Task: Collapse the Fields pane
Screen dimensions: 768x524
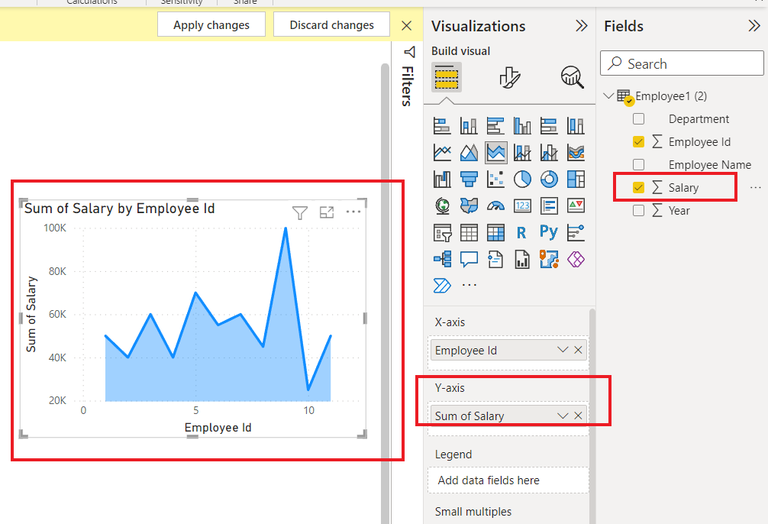Action: [x=754, y=26]
